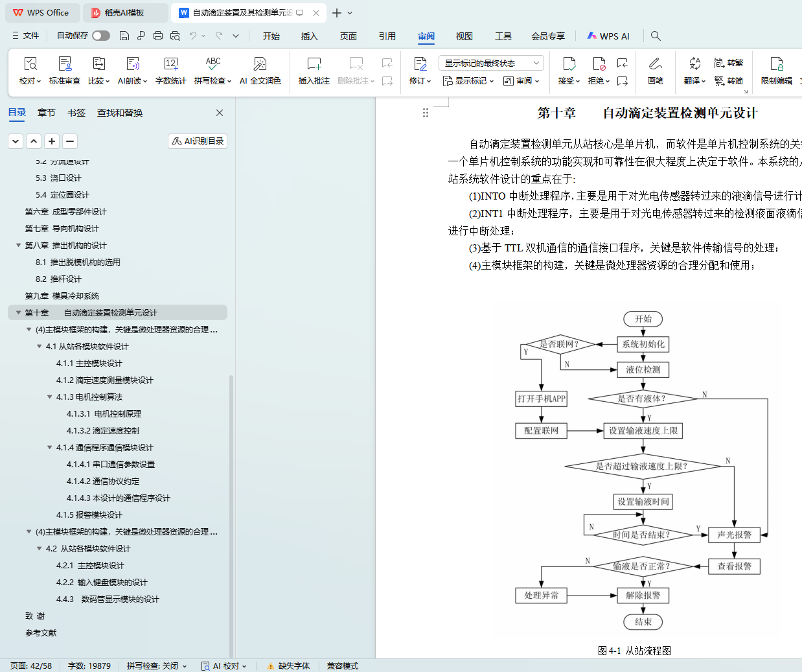Open the 显示标记 dropdown menu
The width and height of the screenshot is (802, 672).
click(x=468, y=81)
